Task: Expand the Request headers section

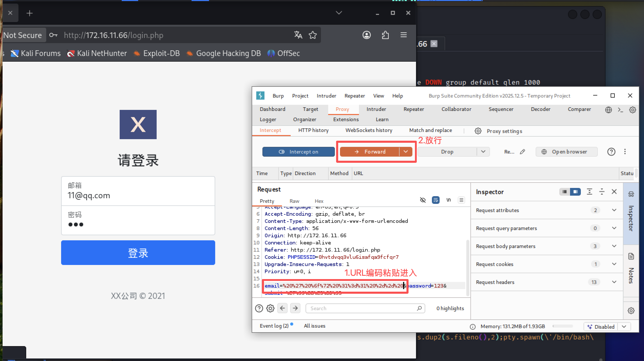Action: (x=614, y=282)
